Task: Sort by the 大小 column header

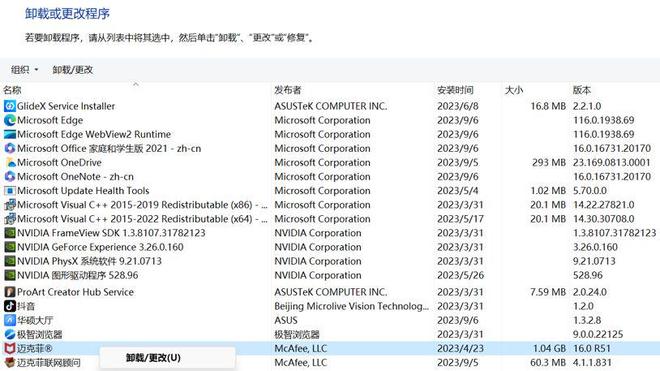Action: (x=514, y=90)
